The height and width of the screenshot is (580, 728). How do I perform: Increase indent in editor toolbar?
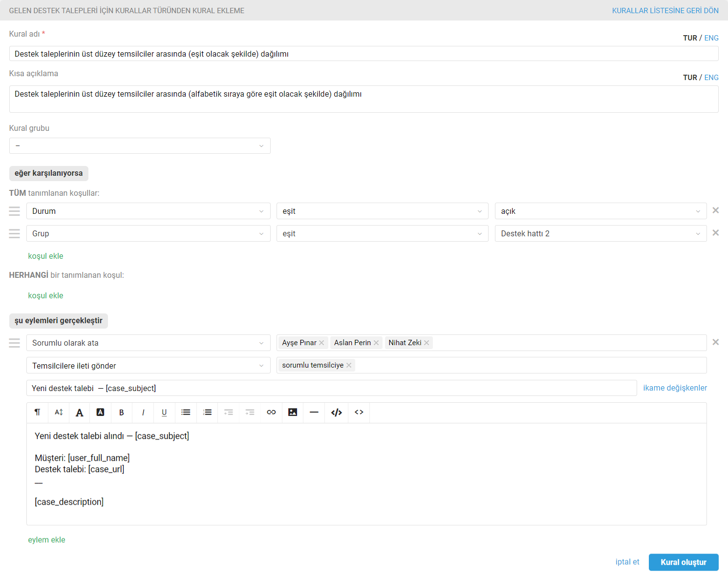[x=250, y=413]
